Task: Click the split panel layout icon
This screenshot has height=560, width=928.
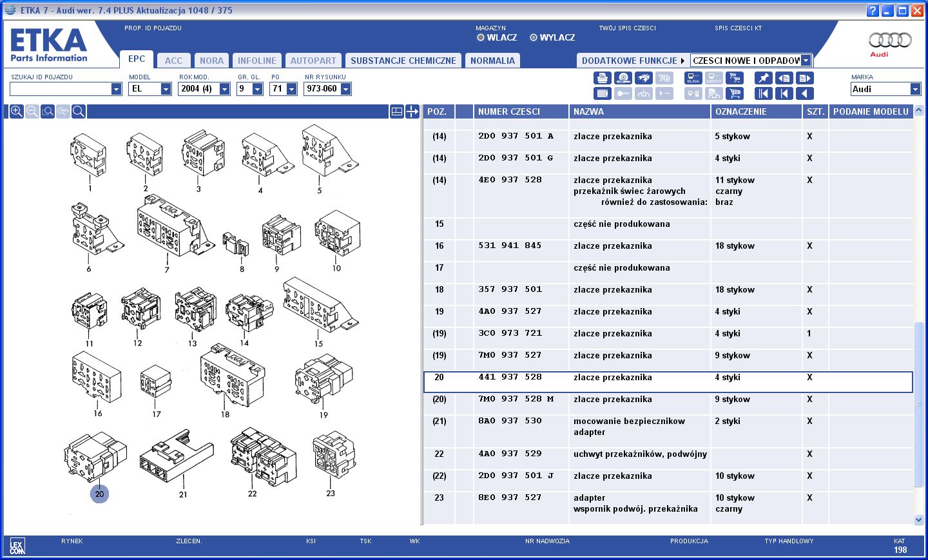Action: click(397, 111)
